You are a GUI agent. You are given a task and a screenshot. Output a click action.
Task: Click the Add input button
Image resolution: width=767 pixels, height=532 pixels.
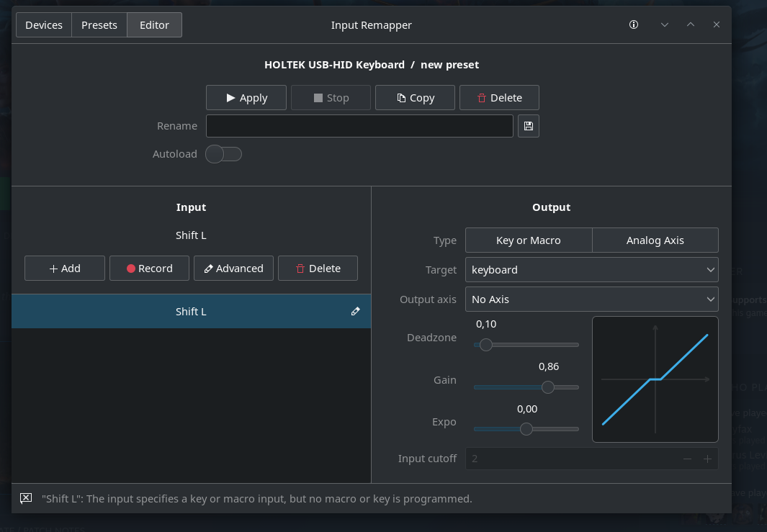(x=65, y=269)
